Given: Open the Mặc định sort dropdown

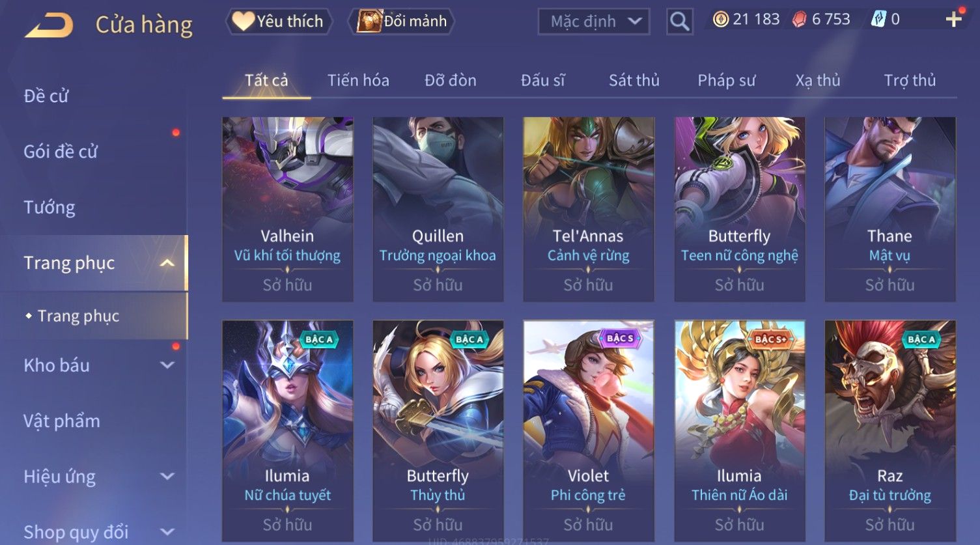Looking at the screenshot, I should tap(594, 21).
